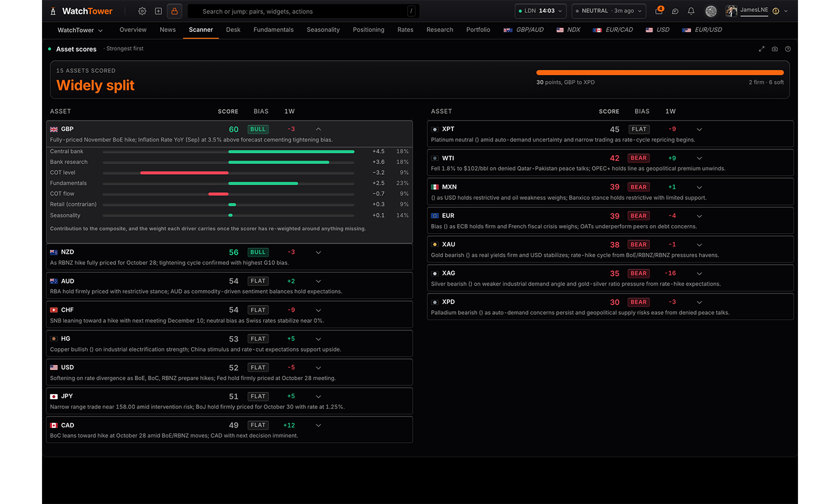Toggle the orange layout lock icon
This screenshot has height=504, width=840.
[175, 11]
